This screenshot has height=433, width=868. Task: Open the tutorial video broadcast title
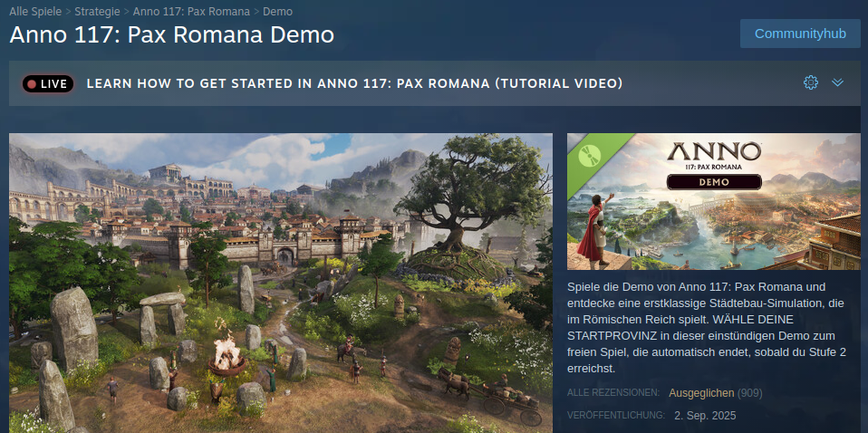pyautogui.click(x=355, y=83)
